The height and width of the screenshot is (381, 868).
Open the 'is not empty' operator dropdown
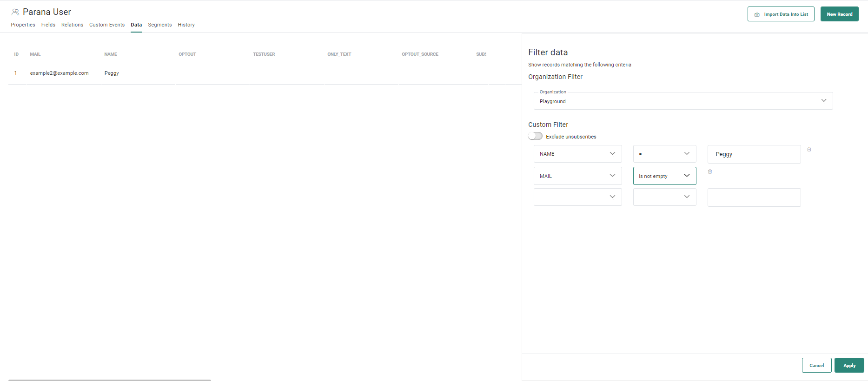(x=664, y=176)
